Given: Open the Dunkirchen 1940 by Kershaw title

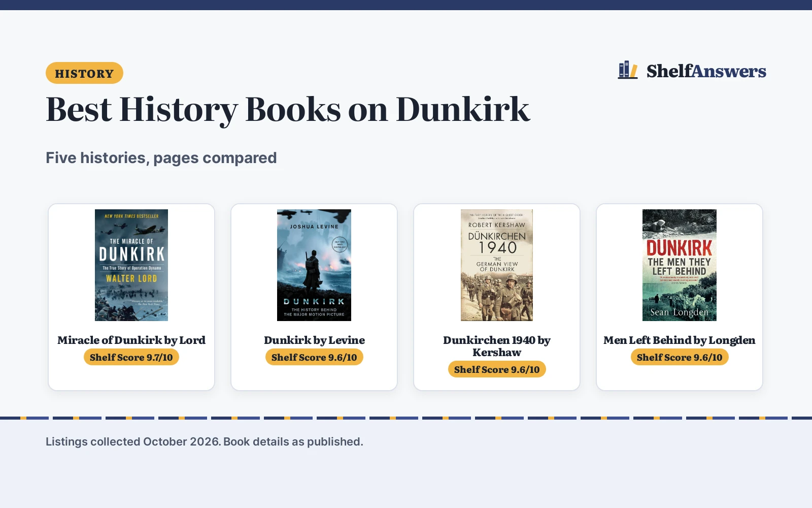Looking at the screenshot, I should (x=497, y=346).
